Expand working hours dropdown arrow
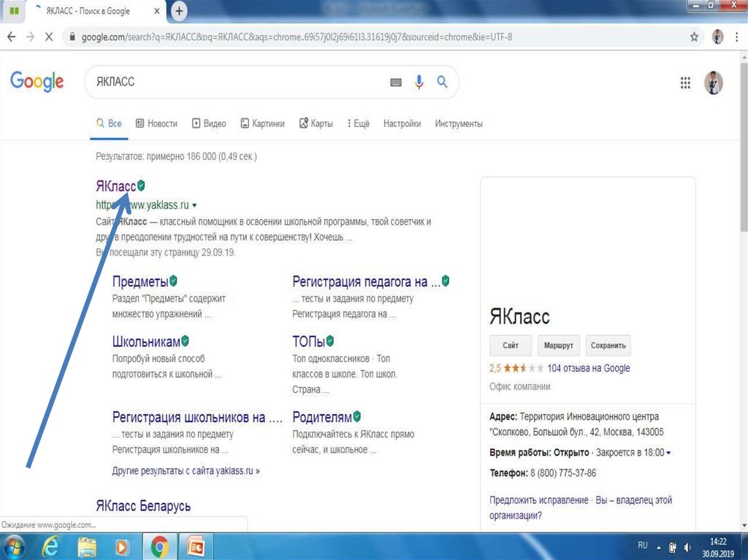This screenshot has height=560, width=748. click(x=668, y=453)
